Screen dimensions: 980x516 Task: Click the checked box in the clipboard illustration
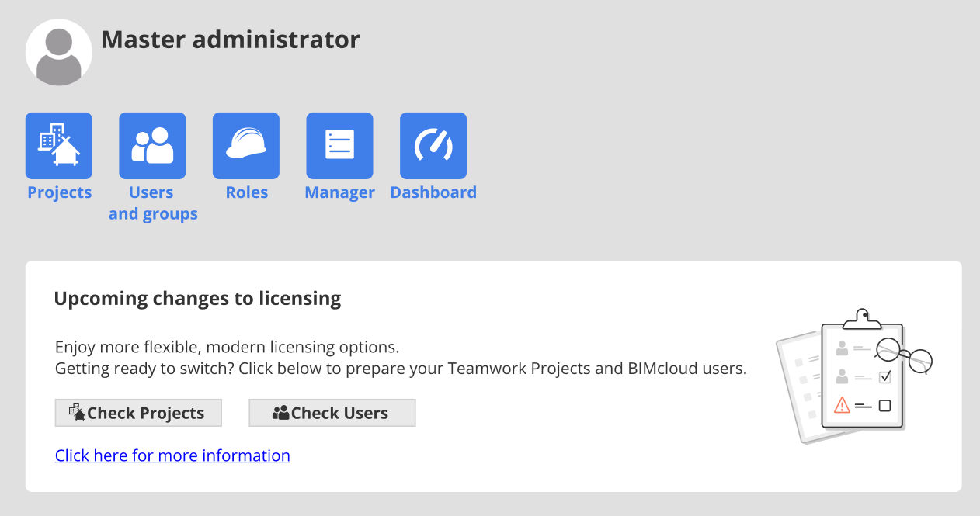[x=884, y=377]
